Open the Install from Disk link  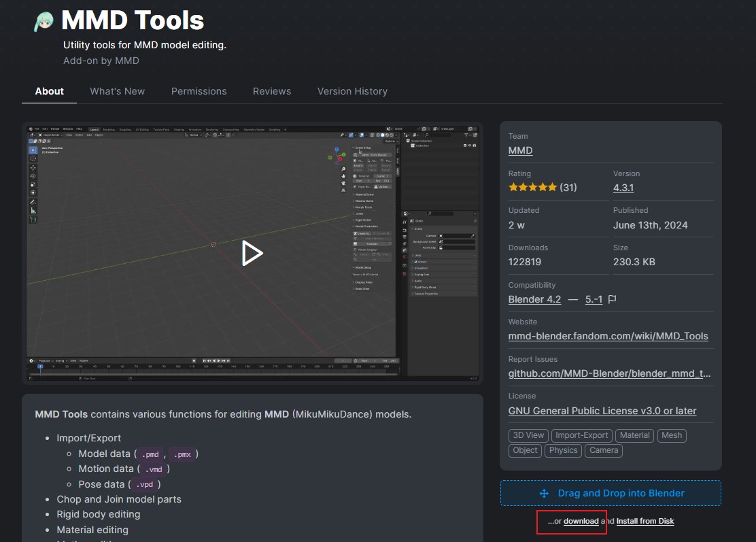click(645, 522)
